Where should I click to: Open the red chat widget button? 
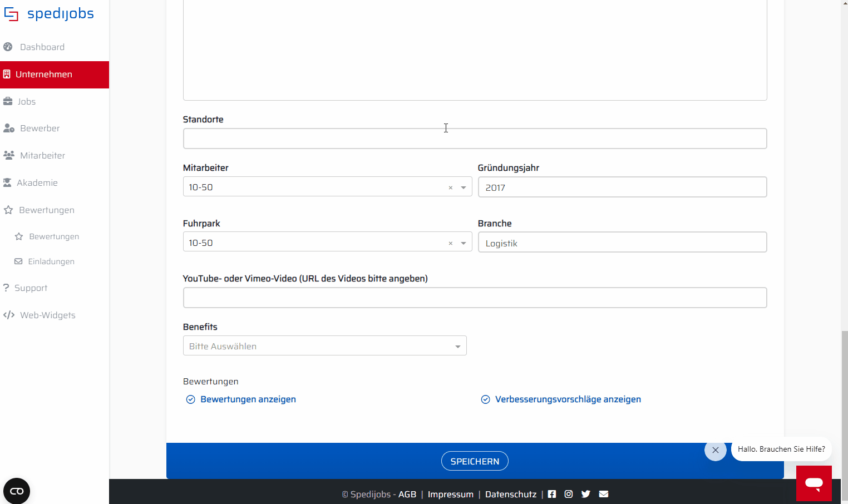[x=814, y=483]
